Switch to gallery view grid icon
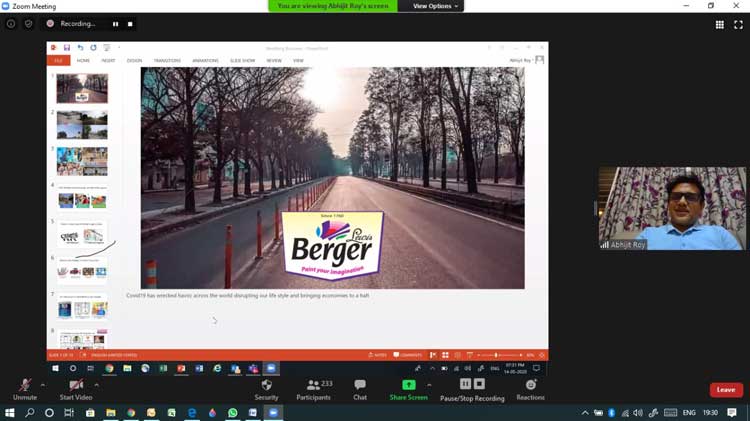Image resolution: width=750 pixels, height=421 pixels. pyautogui.click(x=719, y=25)
